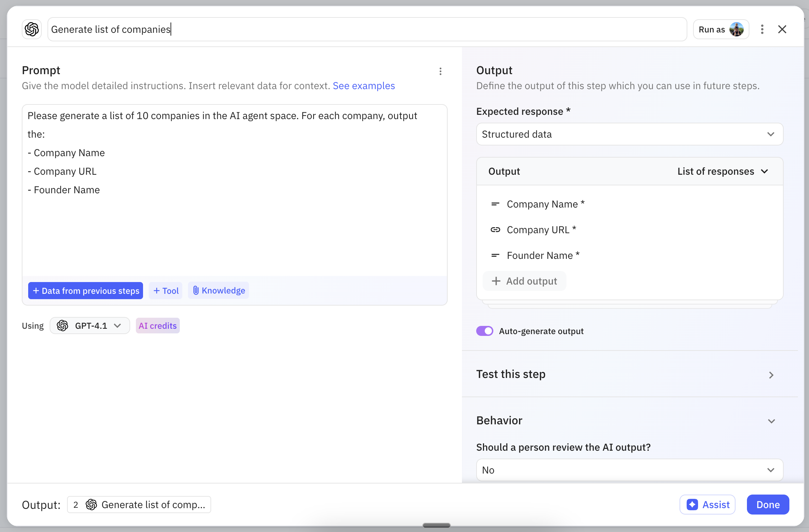Open the Prompt section kebab menu
The height and width of the screenshot is (532, 809).
click(441, 71)
